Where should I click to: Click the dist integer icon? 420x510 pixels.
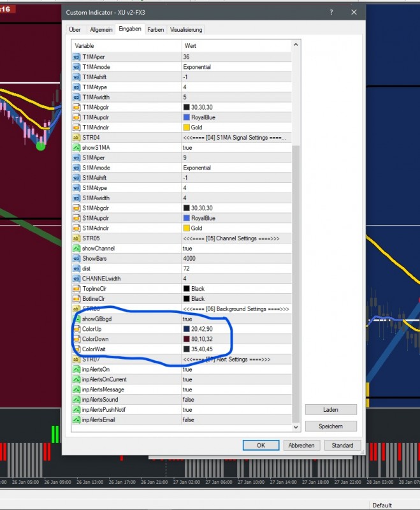tap(76, 268)
